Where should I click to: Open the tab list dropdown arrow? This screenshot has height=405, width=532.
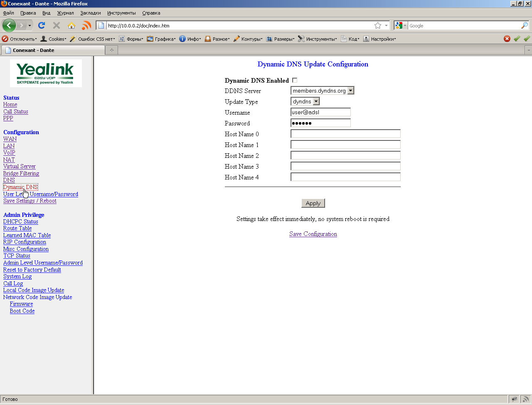(529, 50)
